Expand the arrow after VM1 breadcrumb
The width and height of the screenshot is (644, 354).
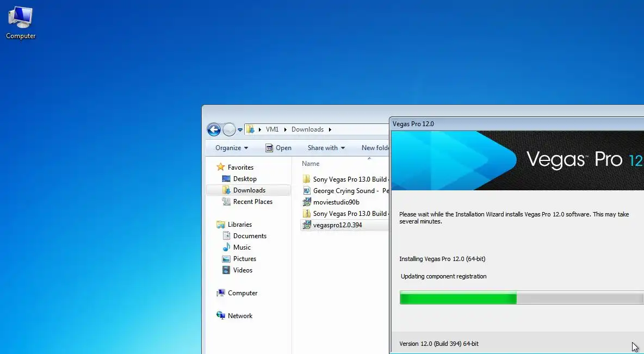(x=285, y=129)
